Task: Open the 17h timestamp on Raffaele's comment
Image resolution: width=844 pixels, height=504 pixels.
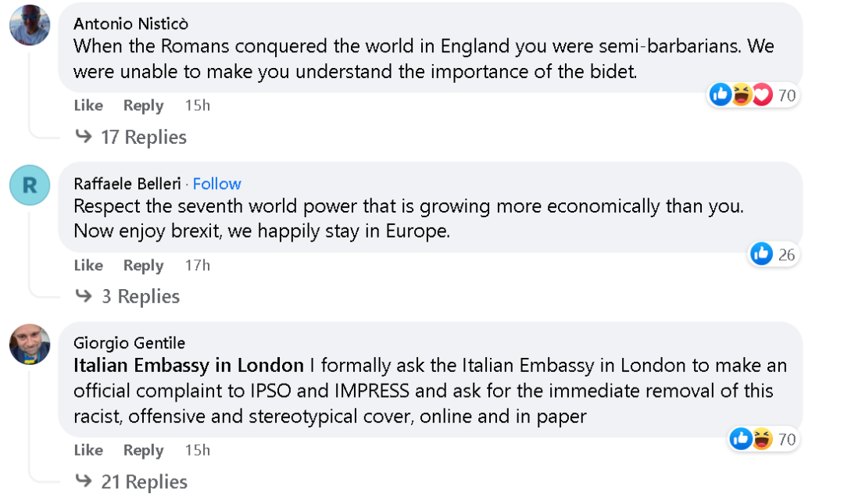Action: 197,266
